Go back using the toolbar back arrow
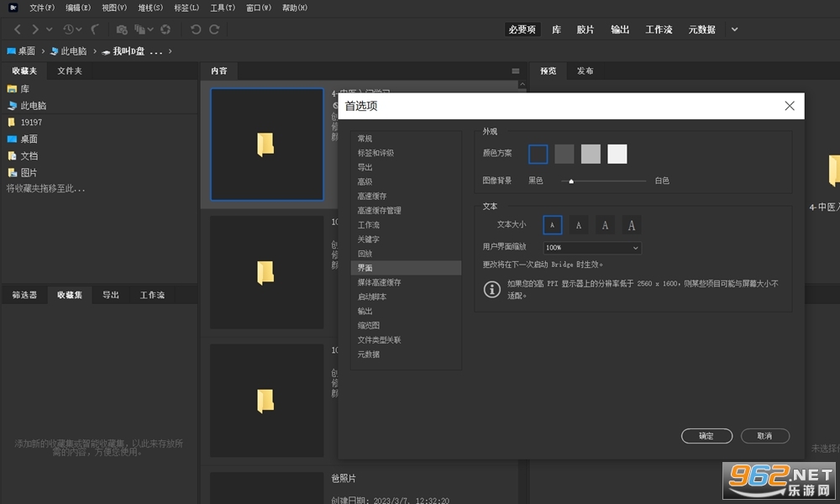Image resolution: width=840 pixels, height=504 pixels. point(18,29)
